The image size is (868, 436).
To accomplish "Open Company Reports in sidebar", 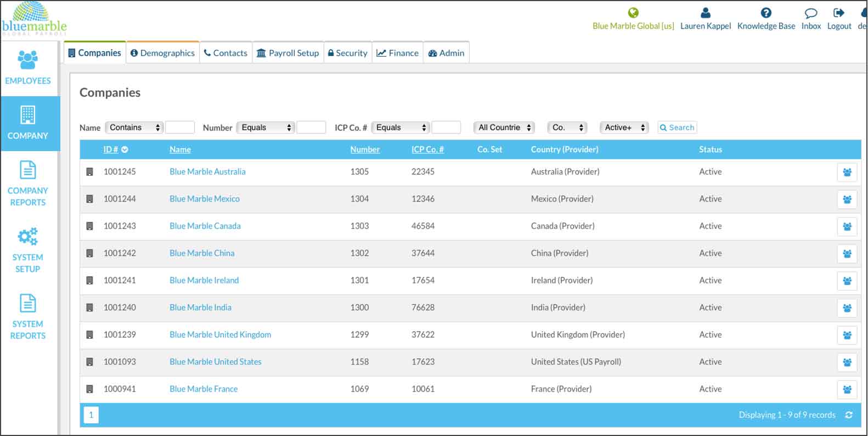I will 28,184.
